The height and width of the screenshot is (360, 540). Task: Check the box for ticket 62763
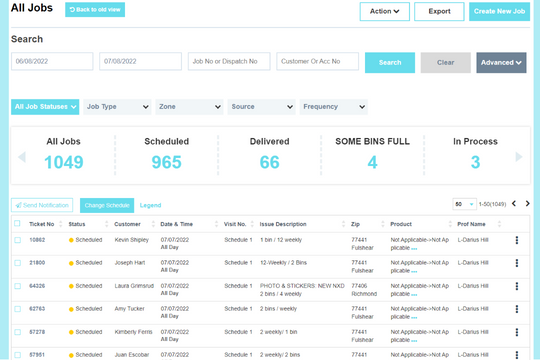point(18,309)
